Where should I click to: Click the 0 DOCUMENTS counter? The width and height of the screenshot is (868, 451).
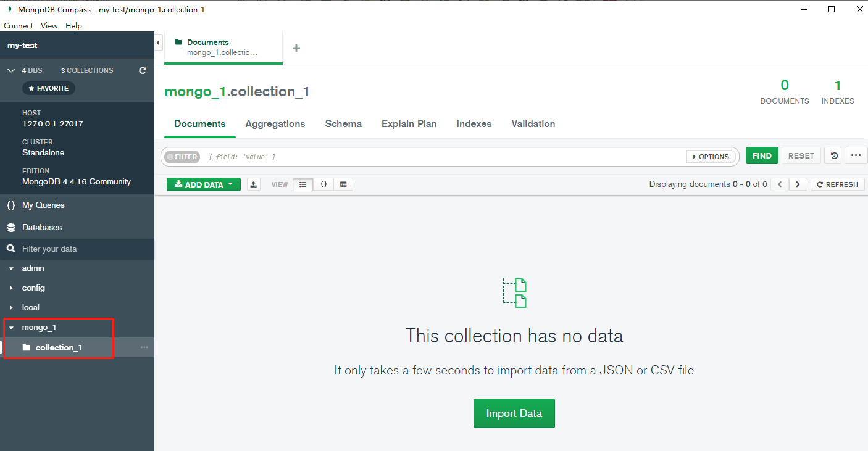pos(785,92)
